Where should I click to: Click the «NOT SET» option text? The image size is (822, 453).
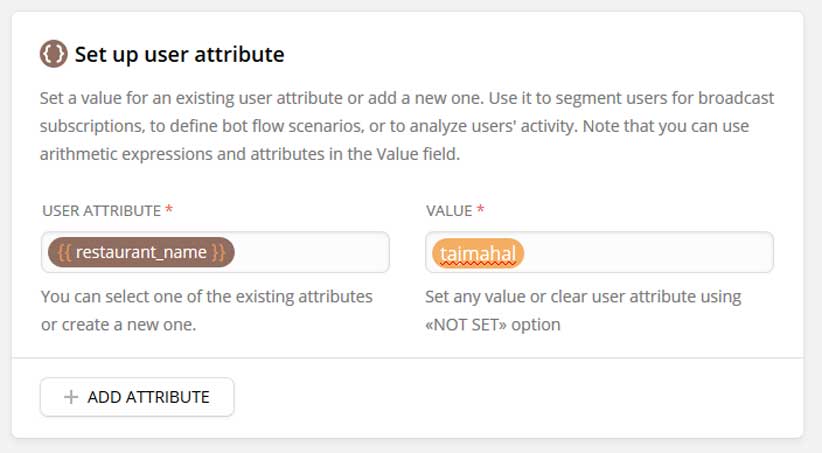471,325
